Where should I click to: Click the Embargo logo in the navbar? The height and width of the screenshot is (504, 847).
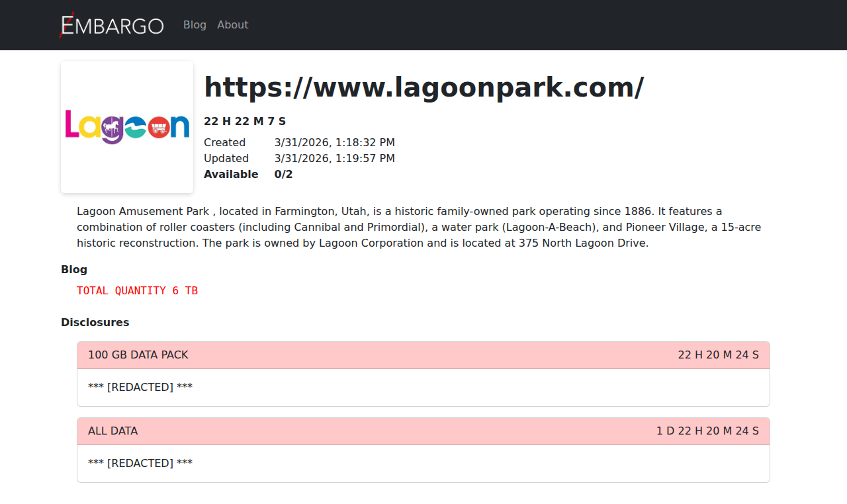pos(111,25)
